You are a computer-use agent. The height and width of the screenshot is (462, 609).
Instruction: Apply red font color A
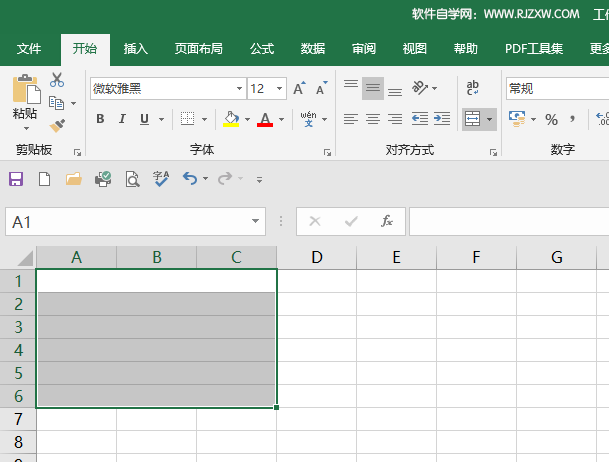(265, 119)
